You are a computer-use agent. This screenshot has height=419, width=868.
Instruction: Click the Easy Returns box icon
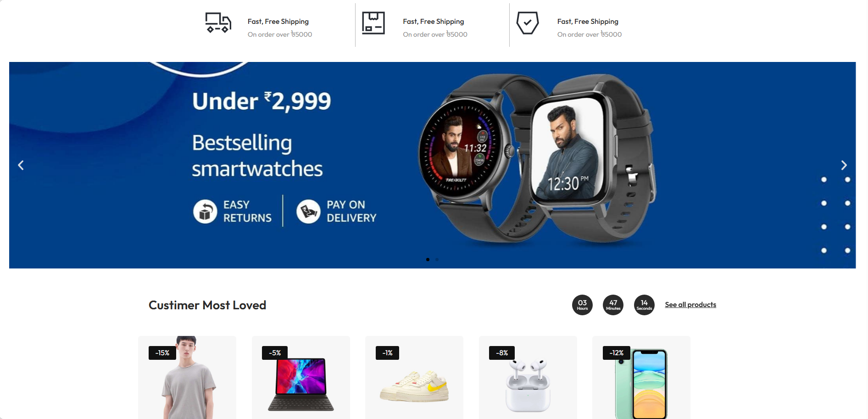click(205, 211)
